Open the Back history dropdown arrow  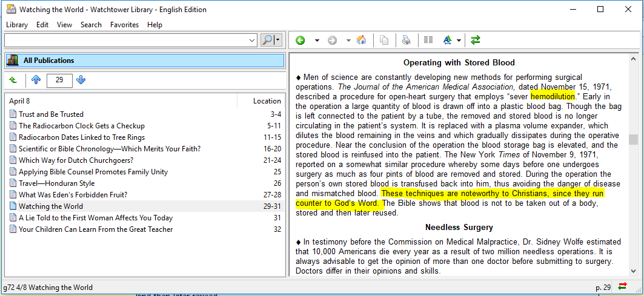click(x=316, y=41)
